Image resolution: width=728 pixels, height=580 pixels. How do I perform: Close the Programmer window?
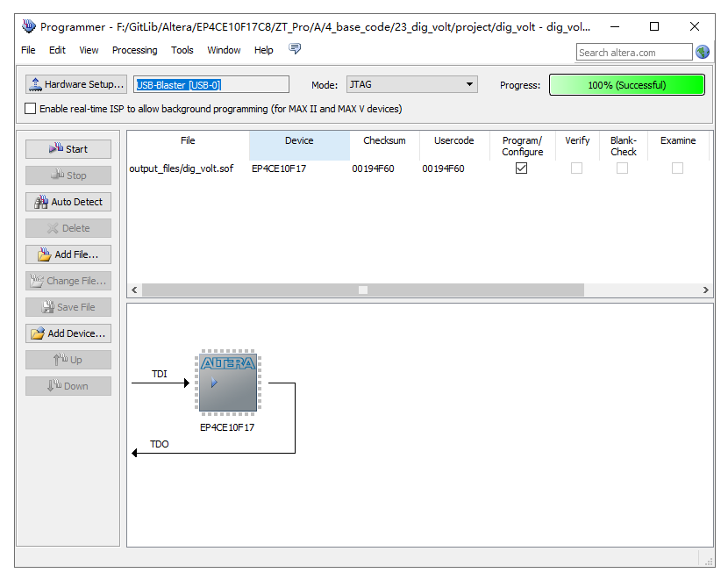point(695,26)
